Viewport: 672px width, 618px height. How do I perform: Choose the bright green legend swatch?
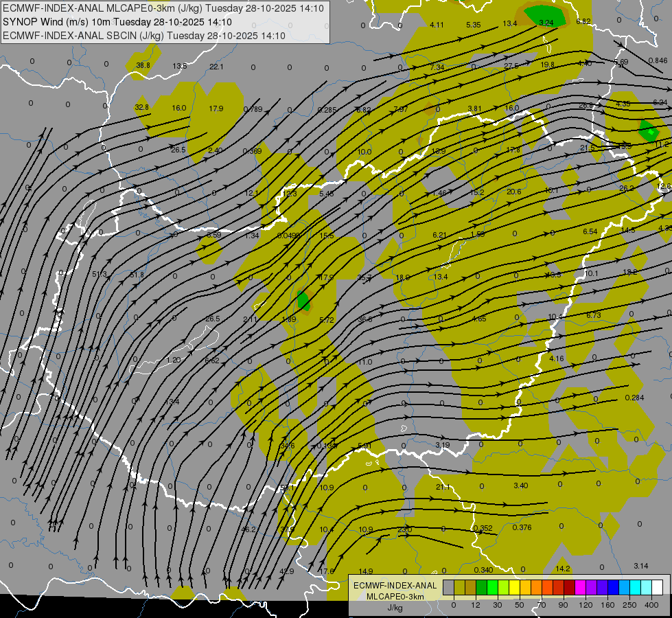(492, 587)
